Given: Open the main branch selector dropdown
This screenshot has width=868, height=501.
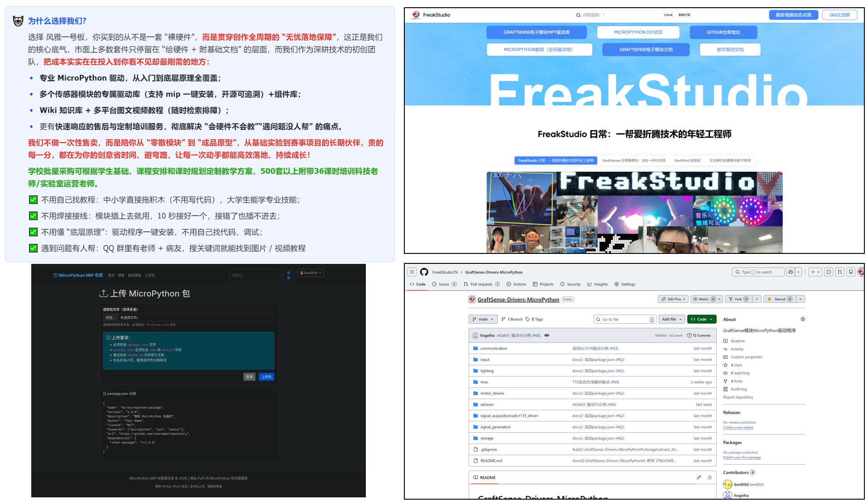Looking at the screenshot, I should (x=483, y=319).
